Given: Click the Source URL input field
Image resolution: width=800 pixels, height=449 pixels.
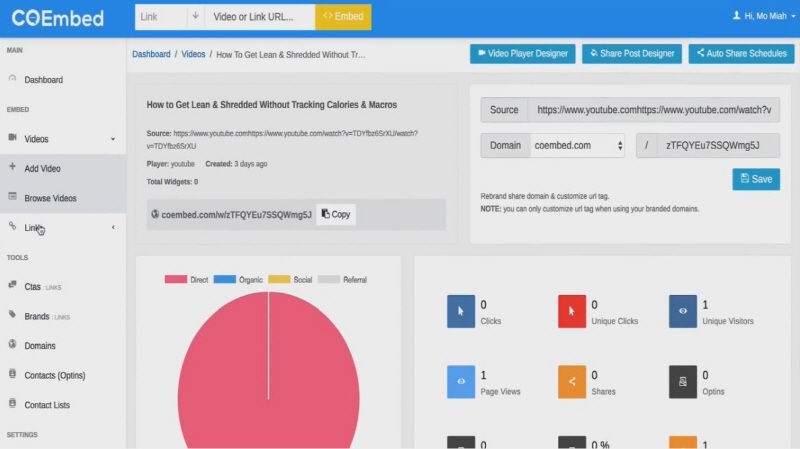Looking at the screenshot, I should pos(654,110).
